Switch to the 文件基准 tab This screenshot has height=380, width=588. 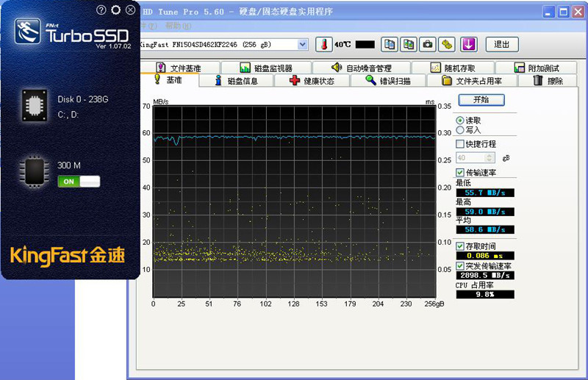point(179,68)
